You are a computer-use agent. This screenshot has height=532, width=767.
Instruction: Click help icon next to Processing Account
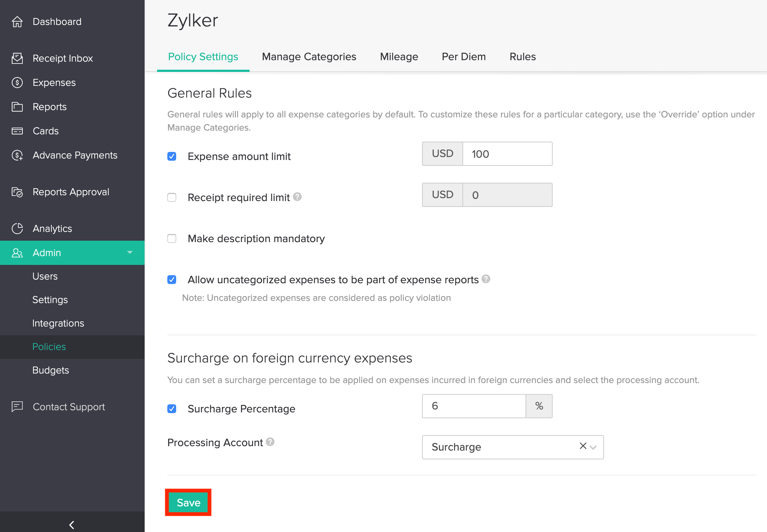[x=270, y=442]
